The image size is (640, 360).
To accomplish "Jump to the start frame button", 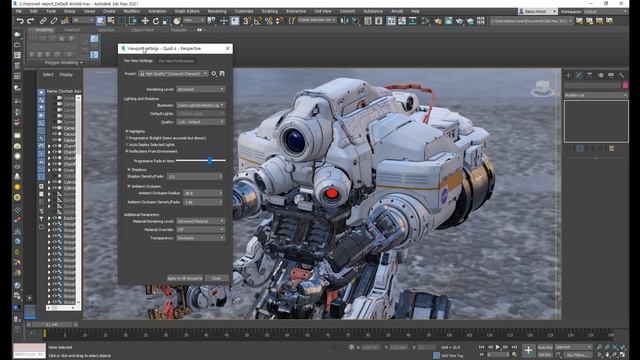I will pyautogui.click(x=482, y=347).
